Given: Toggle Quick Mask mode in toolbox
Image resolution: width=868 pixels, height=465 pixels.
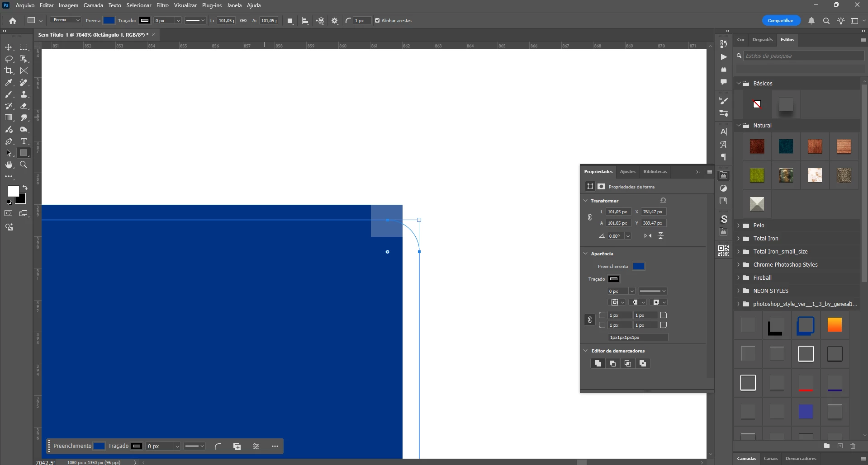Looking at the screenshot, I should [9, 213].
